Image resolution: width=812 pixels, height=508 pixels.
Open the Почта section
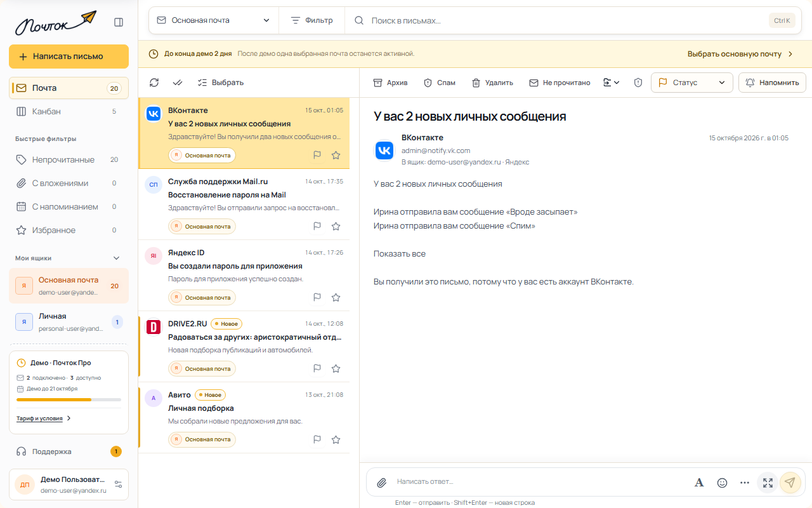click(69, 88)
